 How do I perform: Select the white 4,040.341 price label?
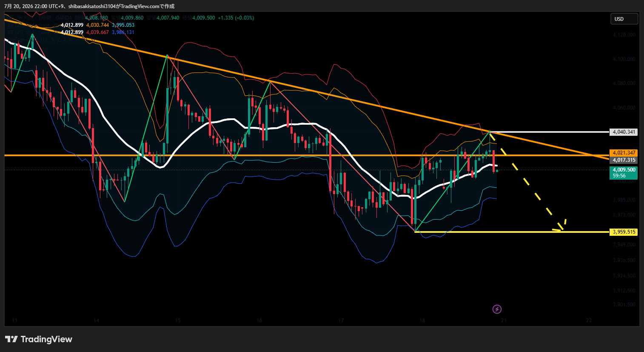point(624,132)
